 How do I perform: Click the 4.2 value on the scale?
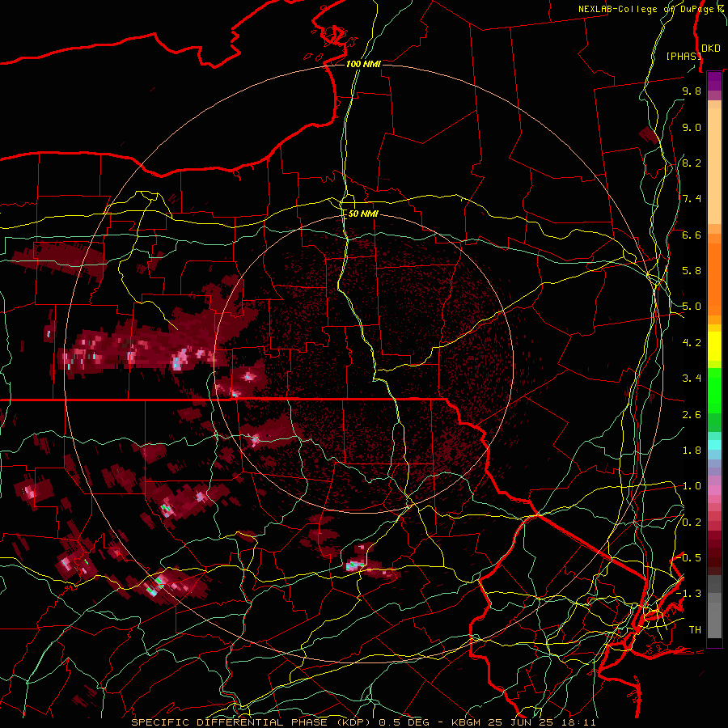coord(692,343)
